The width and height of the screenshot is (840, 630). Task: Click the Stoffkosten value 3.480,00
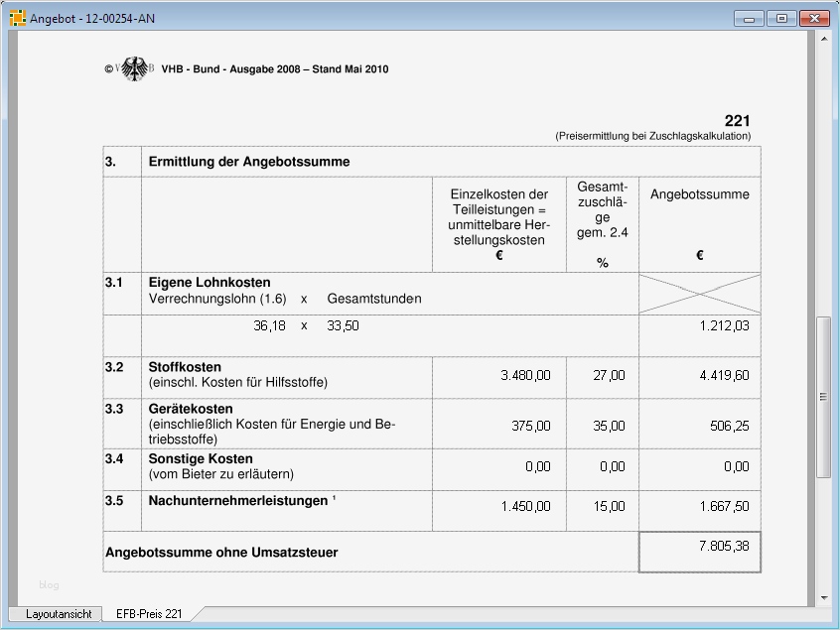[525, 375]
